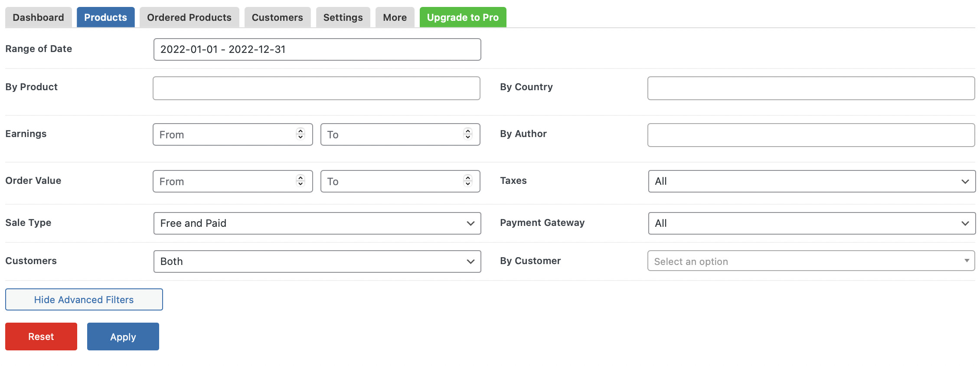The width and height of the screenshot is (980, 366).
Task: Click the Upgrade to Pro button
Action: coord(463,17)
